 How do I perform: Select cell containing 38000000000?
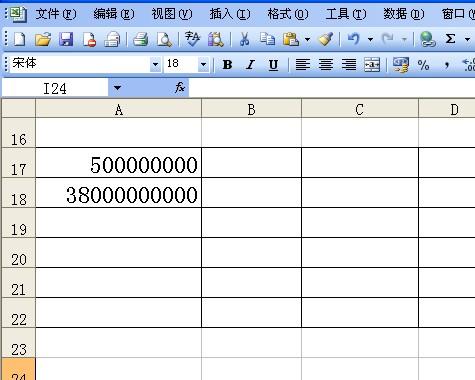(x=118, y=193)
